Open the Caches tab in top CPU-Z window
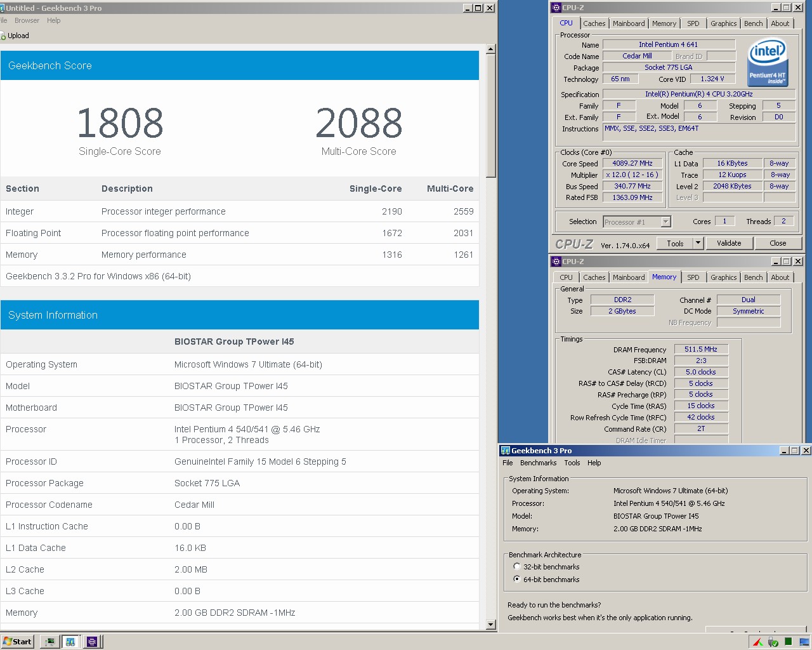Screen dimensions: 812x650 [x=594, y=23]
